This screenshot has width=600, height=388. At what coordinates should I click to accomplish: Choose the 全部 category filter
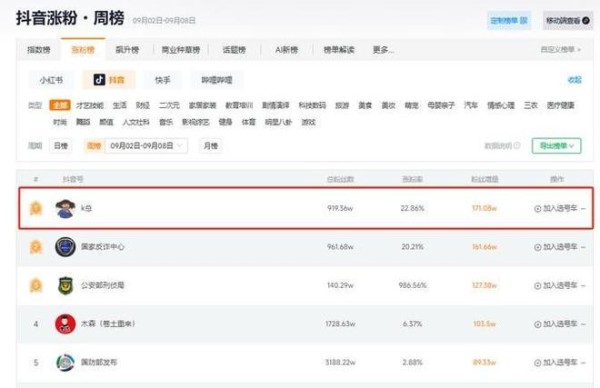pyautogui.click(x=60, y=105)
